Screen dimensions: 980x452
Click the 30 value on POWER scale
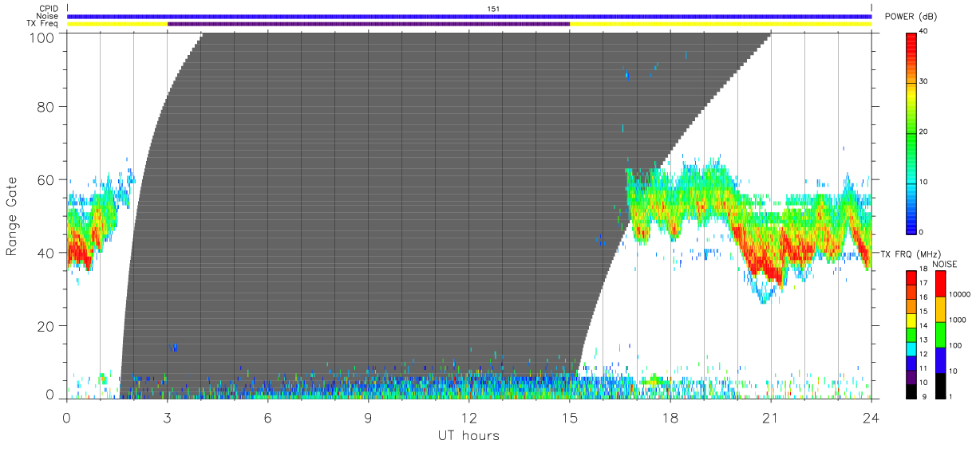pos(923,81)
